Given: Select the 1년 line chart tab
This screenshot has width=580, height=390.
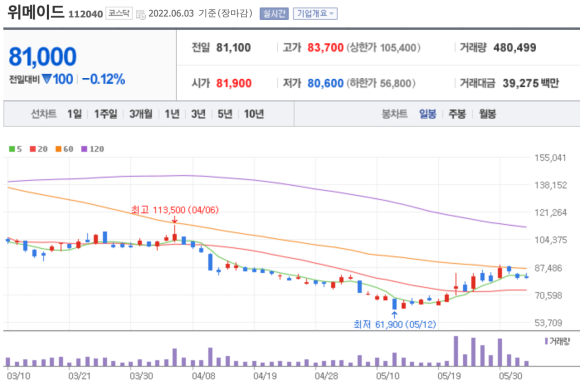Looking at the screenshot, I should [x=172, y=114].
